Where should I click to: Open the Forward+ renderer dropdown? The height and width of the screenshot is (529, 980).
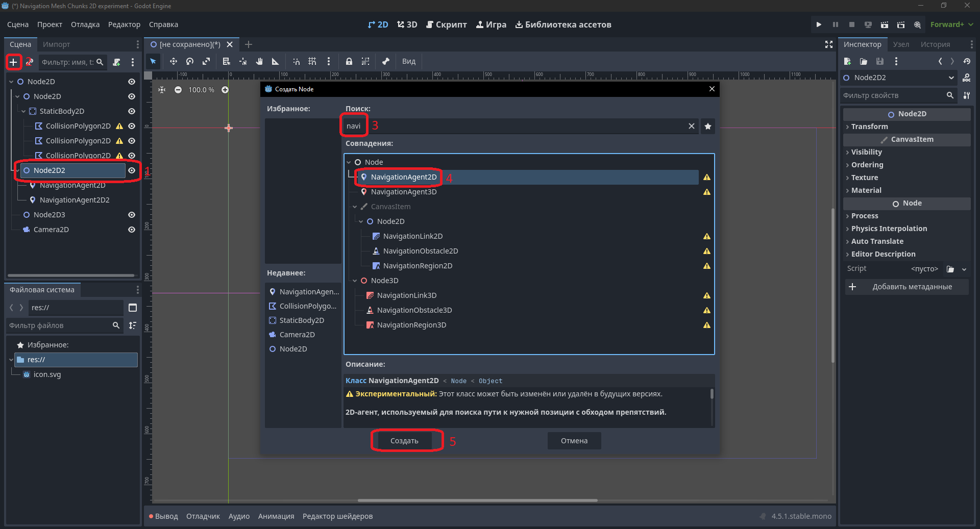951,24
